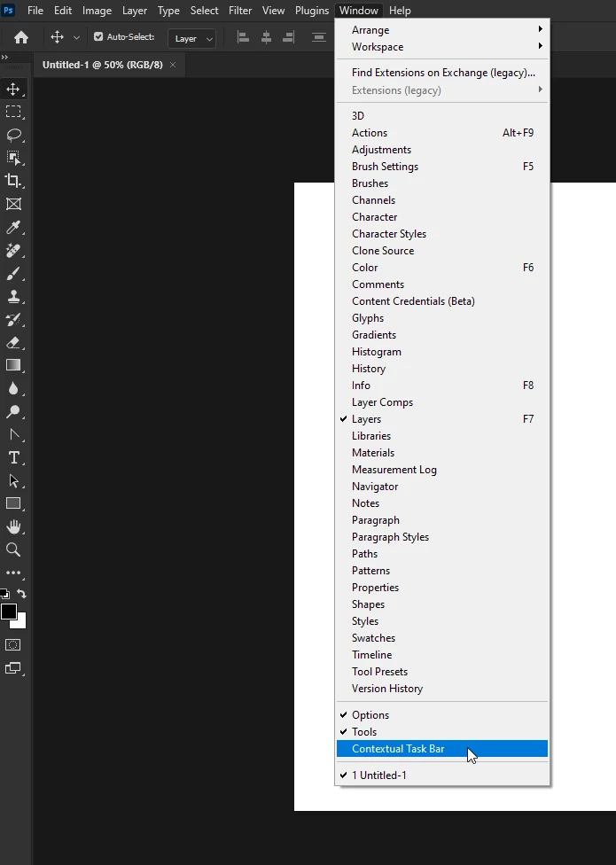Select the Eraser tool
Viewport: 616px width, 865px height.
13,343
